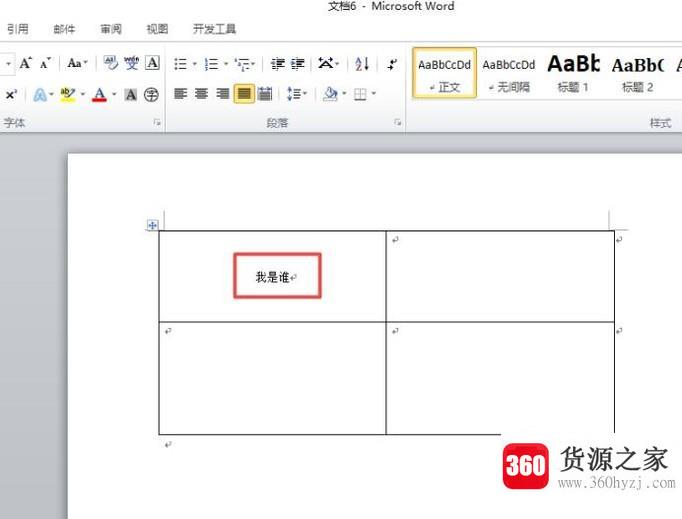Open the 邮件 ribbon tab

[64, 29]
